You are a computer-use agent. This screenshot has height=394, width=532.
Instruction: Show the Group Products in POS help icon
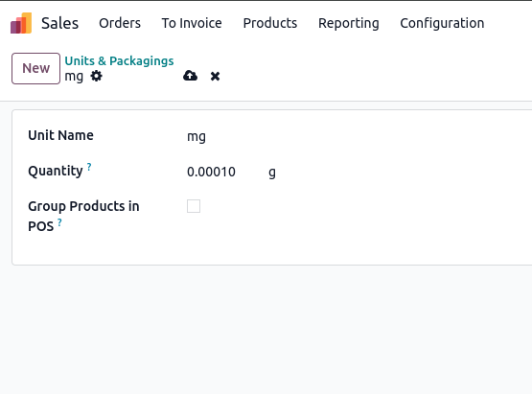pos(59,222)
